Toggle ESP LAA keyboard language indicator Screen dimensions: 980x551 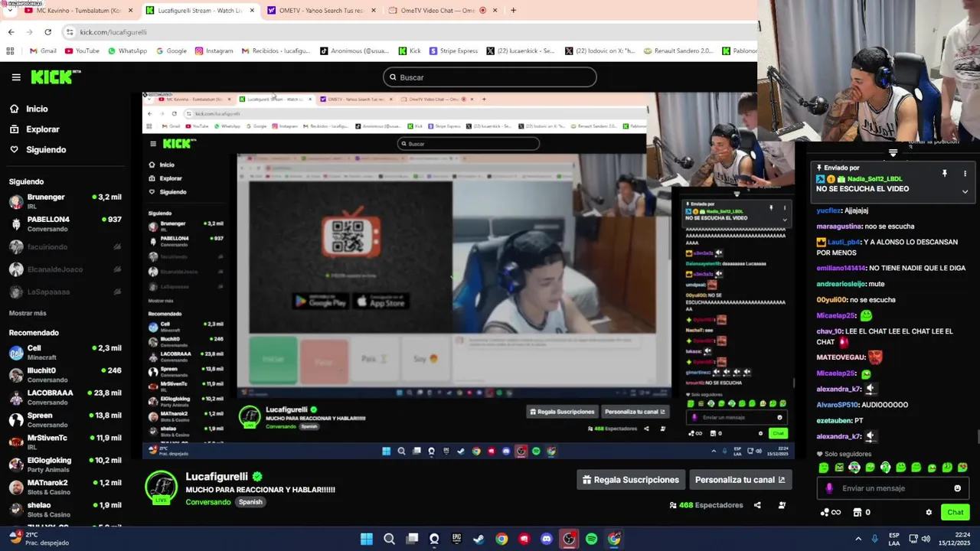click(x=894, y=539)
